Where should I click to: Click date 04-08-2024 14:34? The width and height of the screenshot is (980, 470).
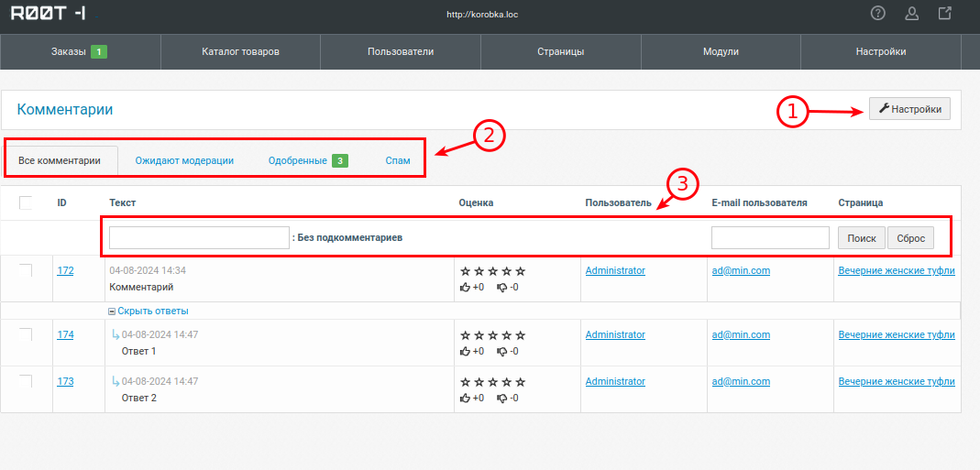148,270
